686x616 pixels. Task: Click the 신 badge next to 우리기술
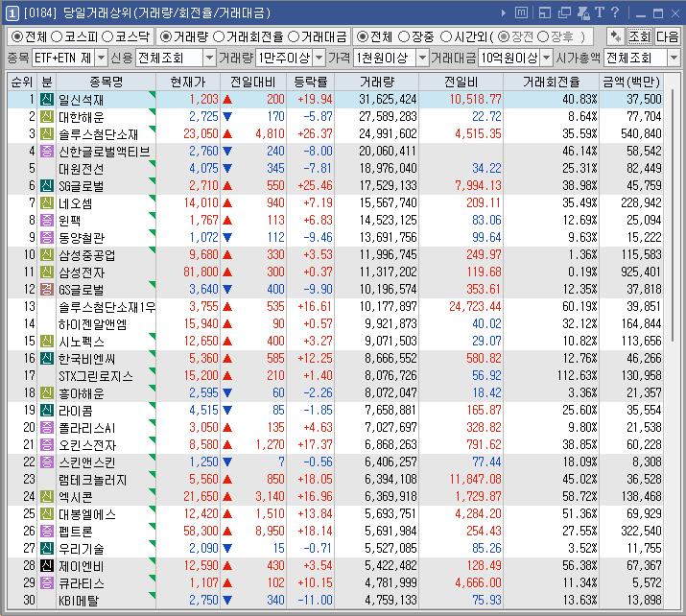47,548
